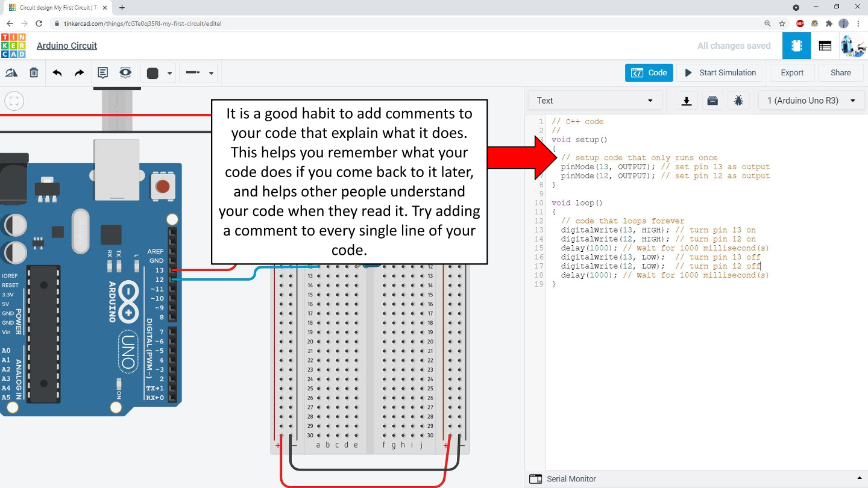Click the zoom to fit icon

point(14,101)
